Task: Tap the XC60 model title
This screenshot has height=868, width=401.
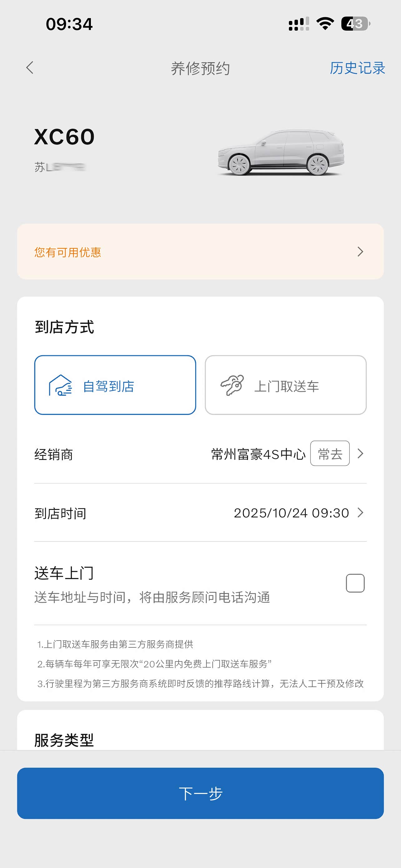Action: (x=64, y=137)
